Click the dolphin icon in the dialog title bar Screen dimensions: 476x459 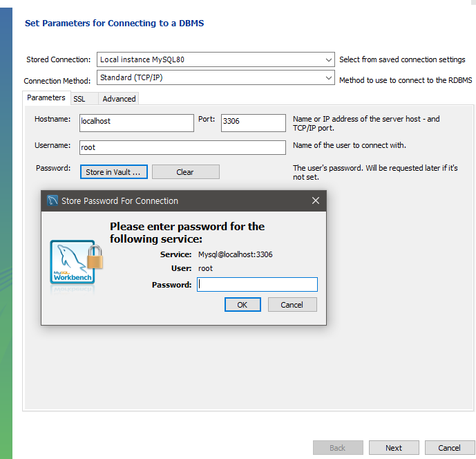click(x=53, y=200)
